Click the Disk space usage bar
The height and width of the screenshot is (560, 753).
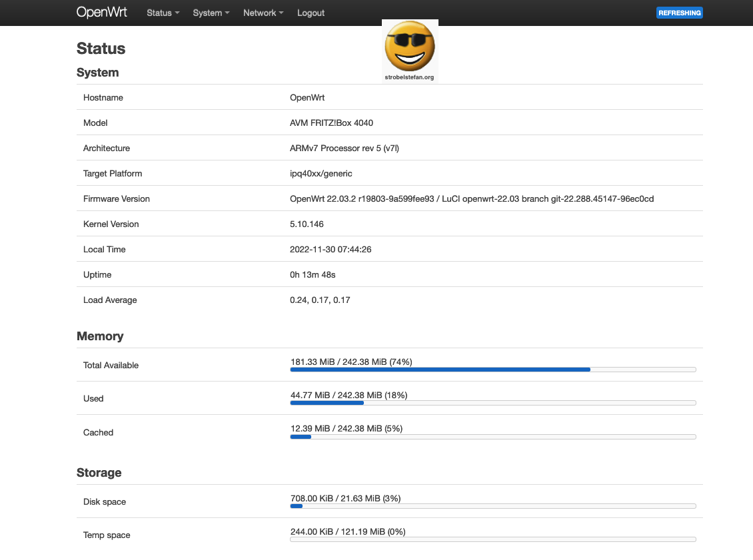click(x=492, y=506)
